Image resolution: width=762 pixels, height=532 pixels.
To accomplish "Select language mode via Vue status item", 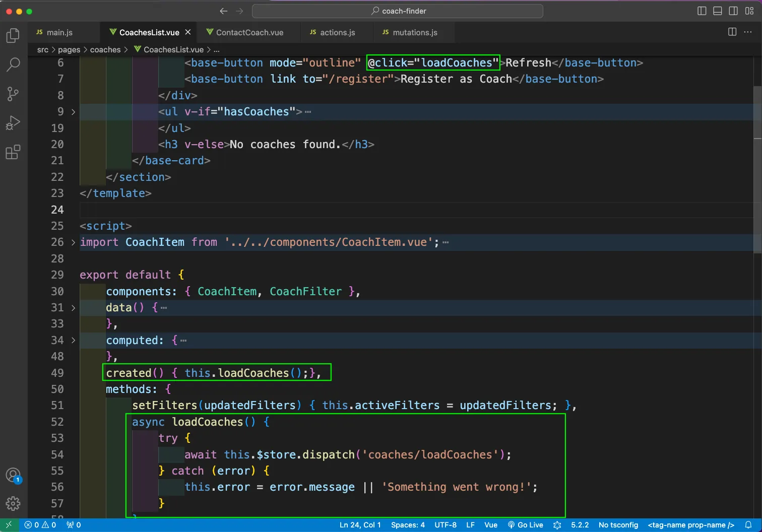I will tap(491, 525).
